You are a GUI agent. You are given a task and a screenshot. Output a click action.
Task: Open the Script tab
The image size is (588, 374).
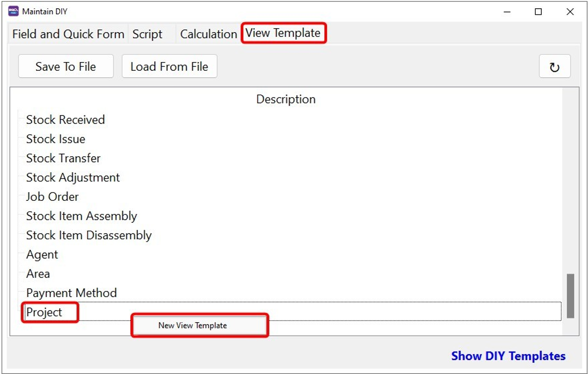pos(148,34)
